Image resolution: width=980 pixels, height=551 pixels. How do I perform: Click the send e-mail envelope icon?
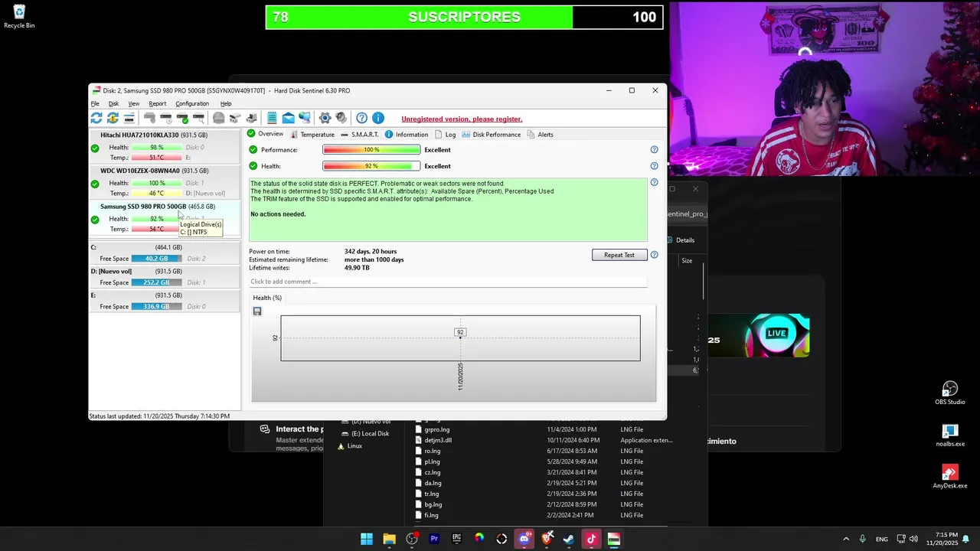(288, 118)
